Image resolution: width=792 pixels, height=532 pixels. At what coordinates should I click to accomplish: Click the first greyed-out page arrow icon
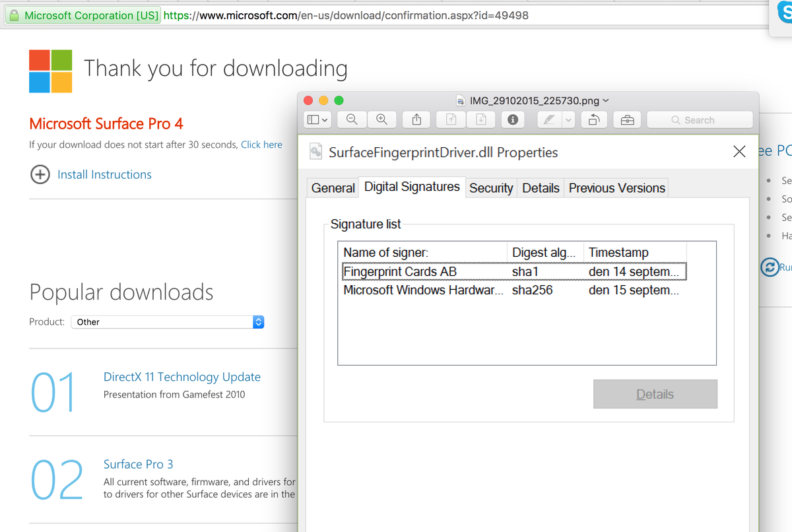coord(451,119)
